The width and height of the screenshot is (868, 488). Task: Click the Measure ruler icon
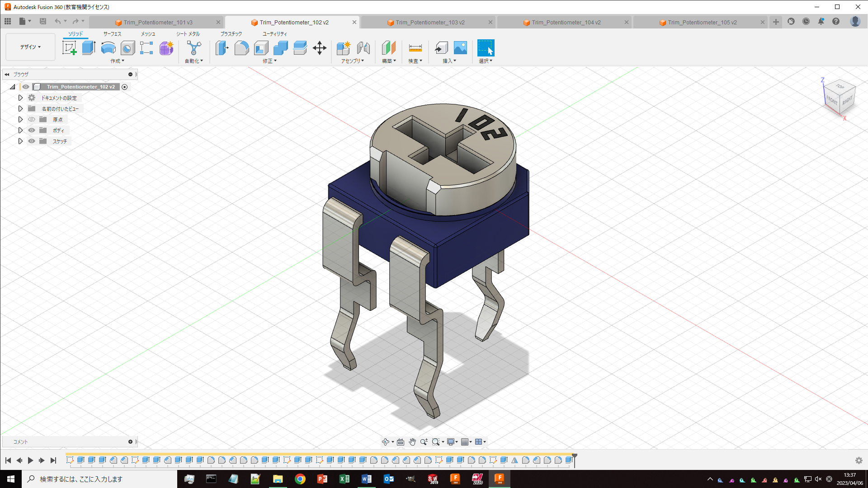pyautogui.click(x=415, y=47)
